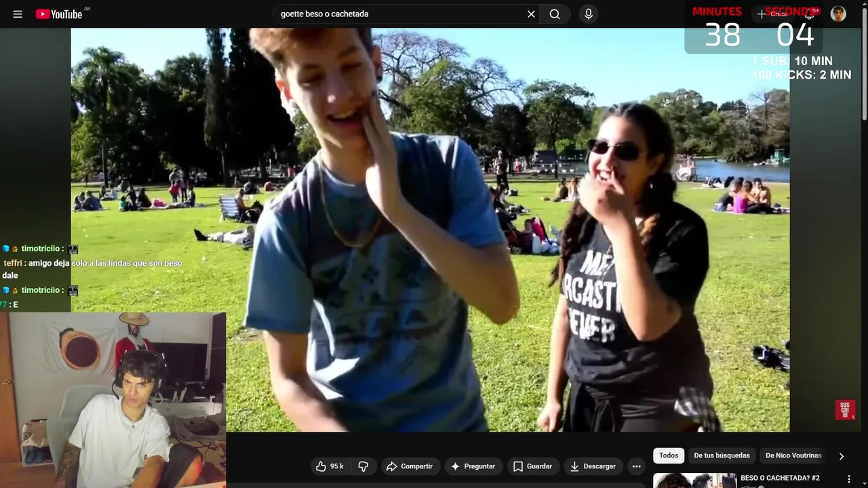
Task: Go to the YouTube home logo
Action: (x=59, y=14)
